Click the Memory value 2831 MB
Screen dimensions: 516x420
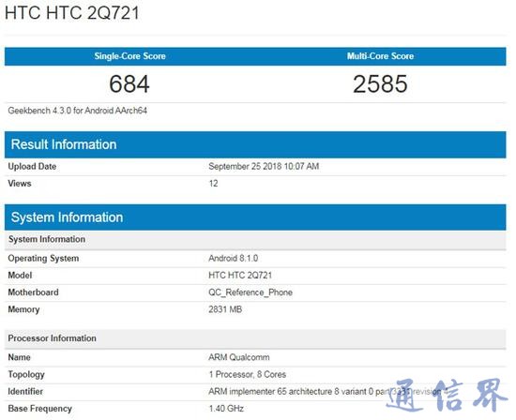[225, 309]
